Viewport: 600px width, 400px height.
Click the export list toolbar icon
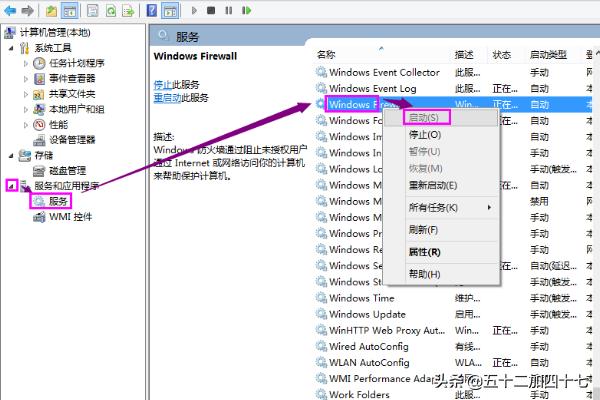pos(130,11)
